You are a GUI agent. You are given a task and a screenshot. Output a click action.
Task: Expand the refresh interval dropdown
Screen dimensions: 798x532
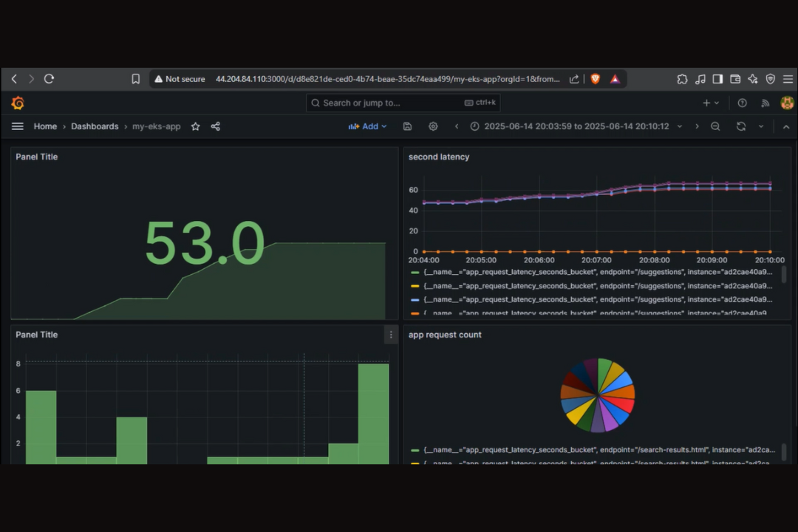[x=761, y=126]
